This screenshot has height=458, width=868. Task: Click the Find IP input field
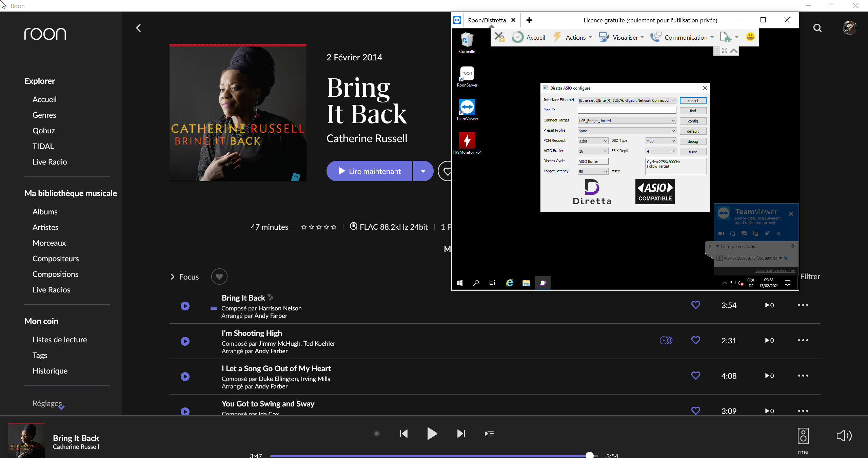point(627,111)
